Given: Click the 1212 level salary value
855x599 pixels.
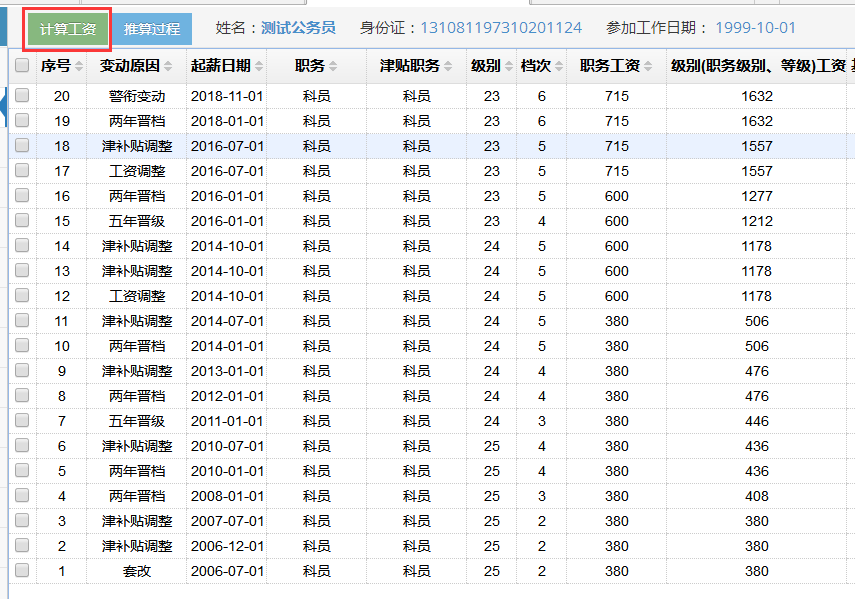Looking at the screenshot, I should tap(757, 221).
